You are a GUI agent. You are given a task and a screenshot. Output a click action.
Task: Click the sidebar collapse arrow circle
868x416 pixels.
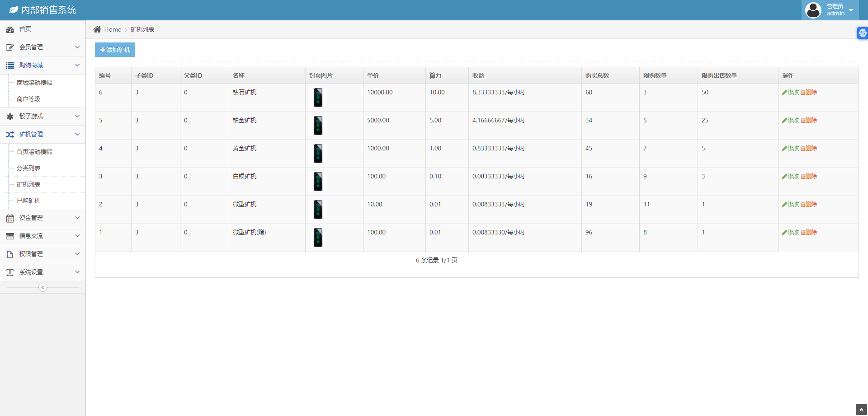43,287
